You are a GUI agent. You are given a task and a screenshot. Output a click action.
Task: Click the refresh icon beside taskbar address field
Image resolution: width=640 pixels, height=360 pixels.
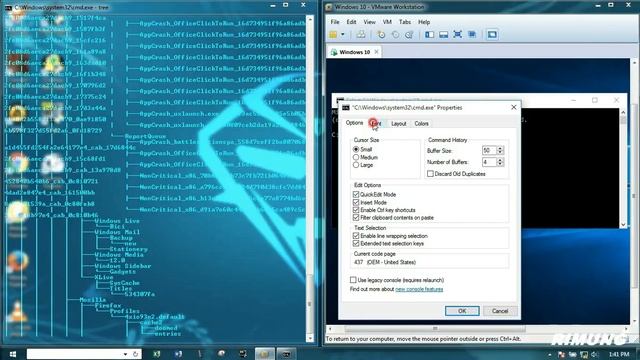(136, 354)
